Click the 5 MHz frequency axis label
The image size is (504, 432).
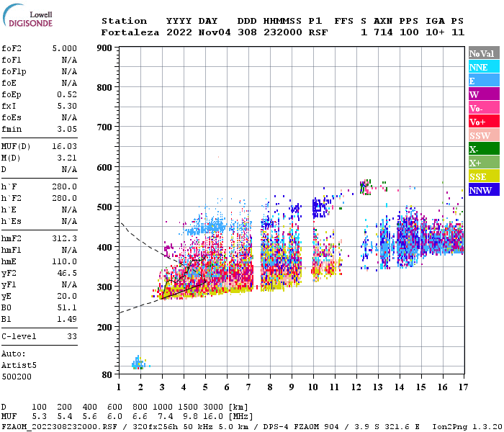[x=205, y=387]
